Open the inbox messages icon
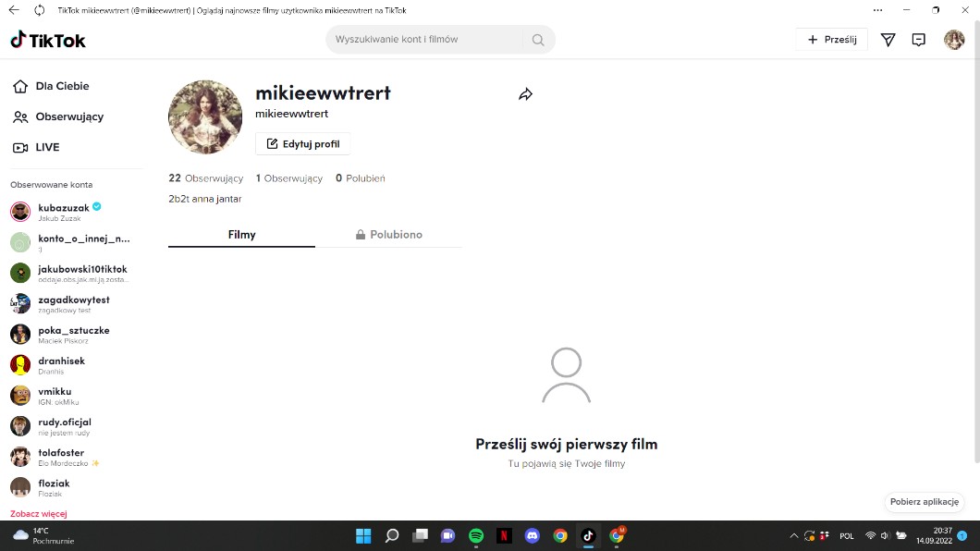980x551 pixels. (x=918, y=40)
